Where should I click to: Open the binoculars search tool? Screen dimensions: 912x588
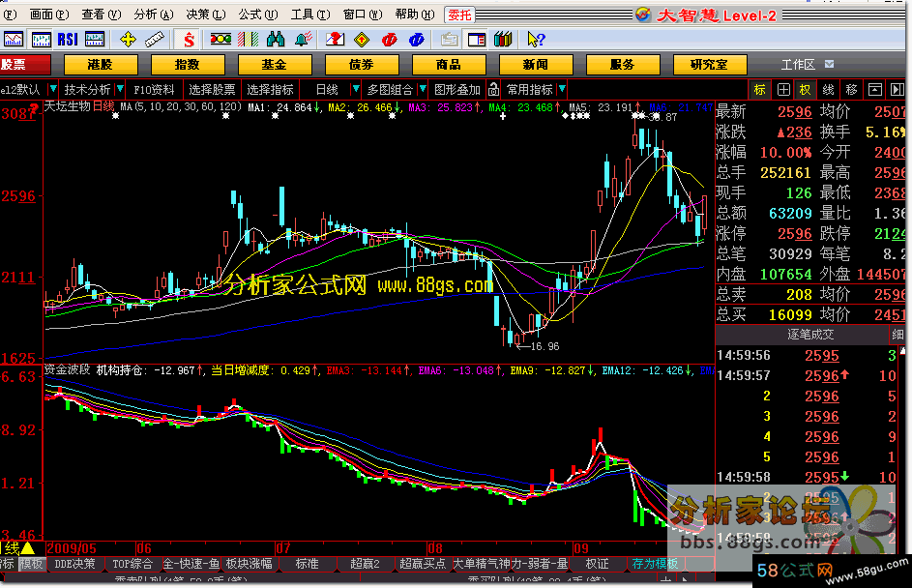tap(276, 39)
